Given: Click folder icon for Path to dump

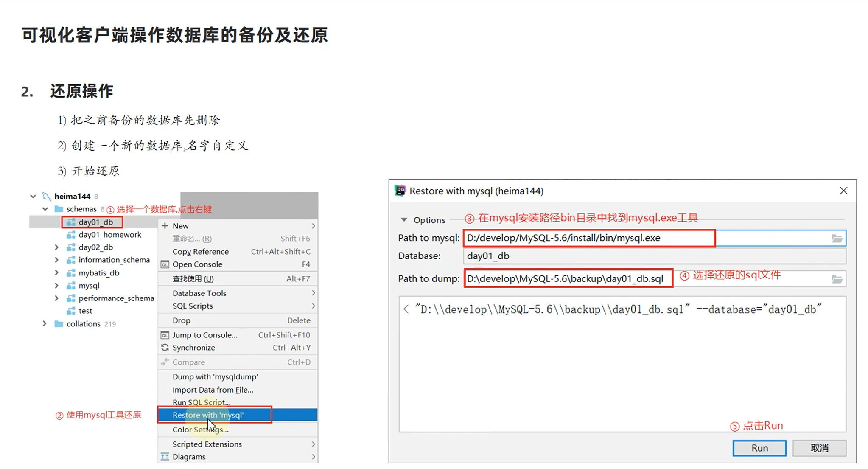Looking at the screenshot, I should point(837,279).
